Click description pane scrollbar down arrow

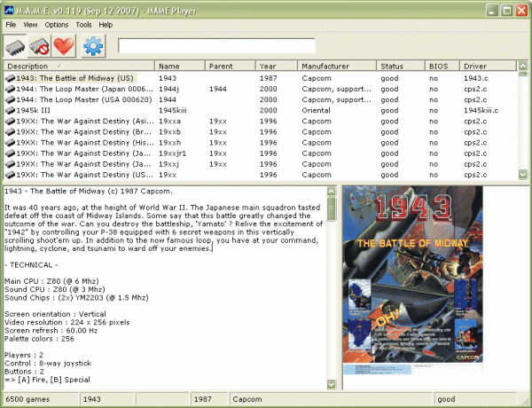coord(331,384)
